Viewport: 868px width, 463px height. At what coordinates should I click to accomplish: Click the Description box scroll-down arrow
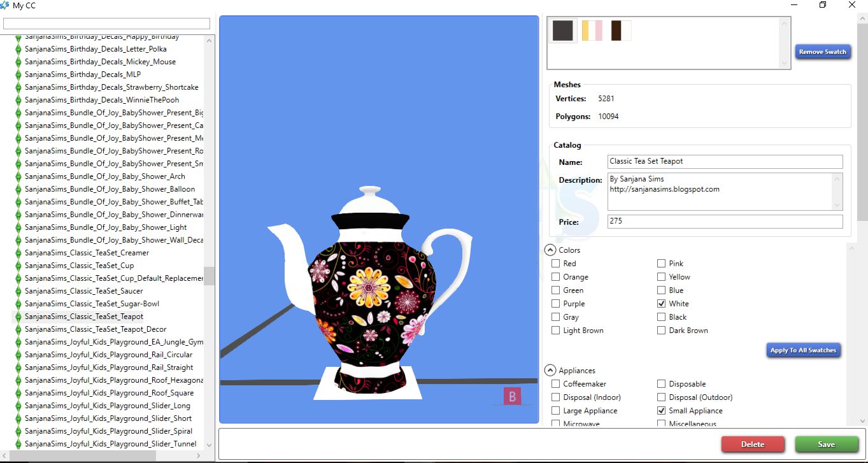click(837, 205)
